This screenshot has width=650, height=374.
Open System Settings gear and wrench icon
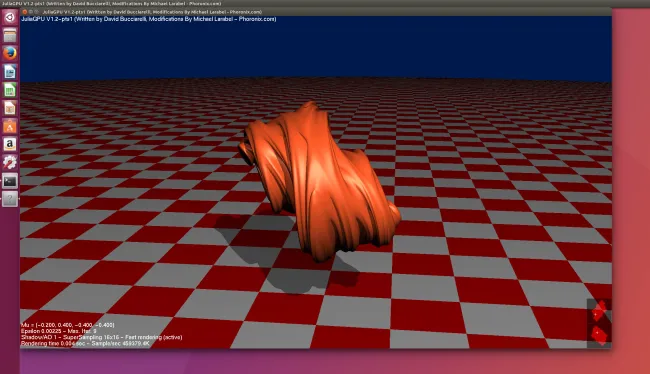(10, 162)
